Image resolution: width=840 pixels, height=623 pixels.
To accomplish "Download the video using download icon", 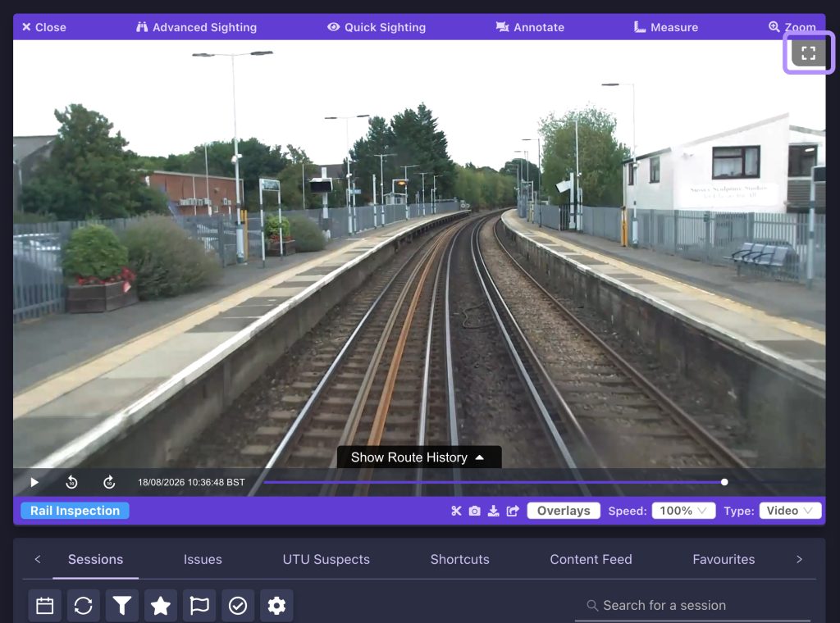I will 493,512.
